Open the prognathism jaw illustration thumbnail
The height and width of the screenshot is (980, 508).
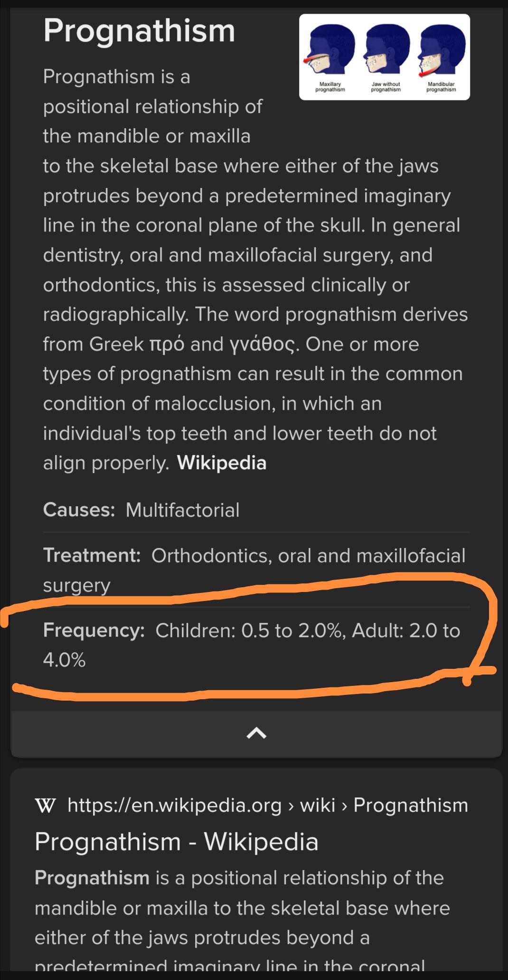[x=385, y=57]
